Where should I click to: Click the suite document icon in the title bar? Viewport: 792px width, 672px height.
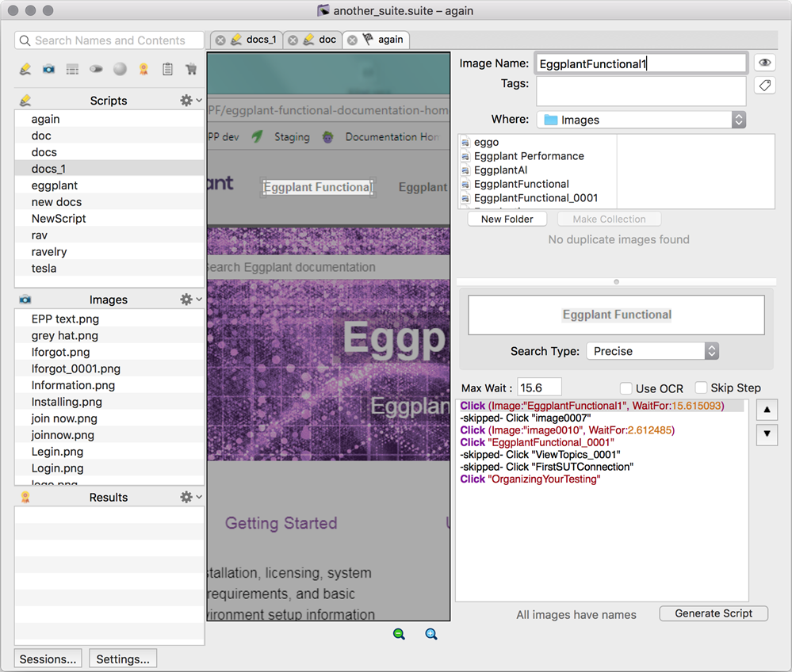pos(323,10)
